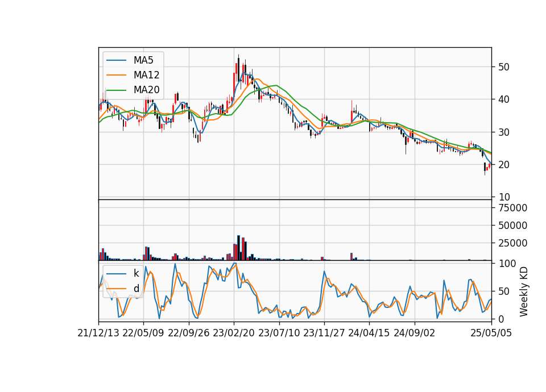Screen dimensions: 546x392
Task: Click the 22/05/09 date axis label
Action: (x=143, y=333)
